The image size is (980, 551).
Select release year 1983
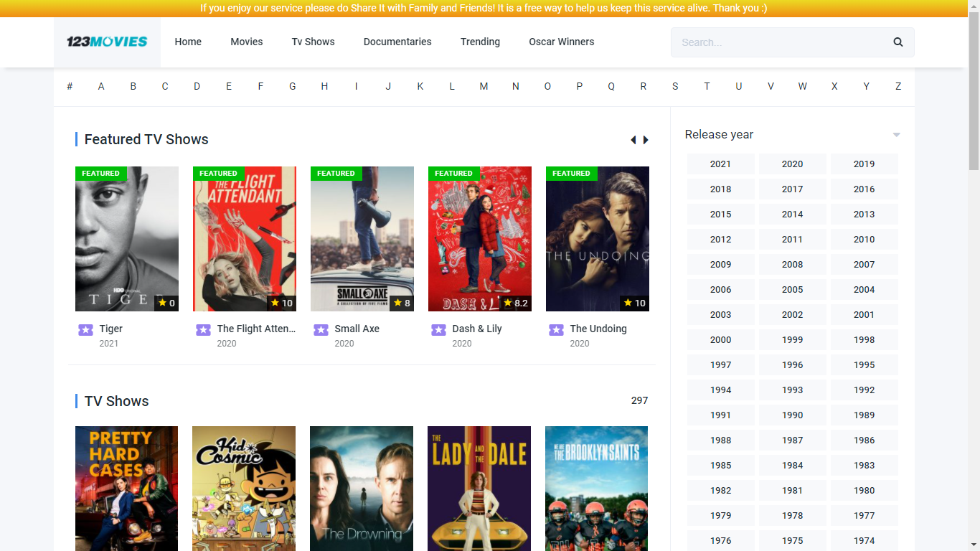pyautogui.click(x=864, y=465)
